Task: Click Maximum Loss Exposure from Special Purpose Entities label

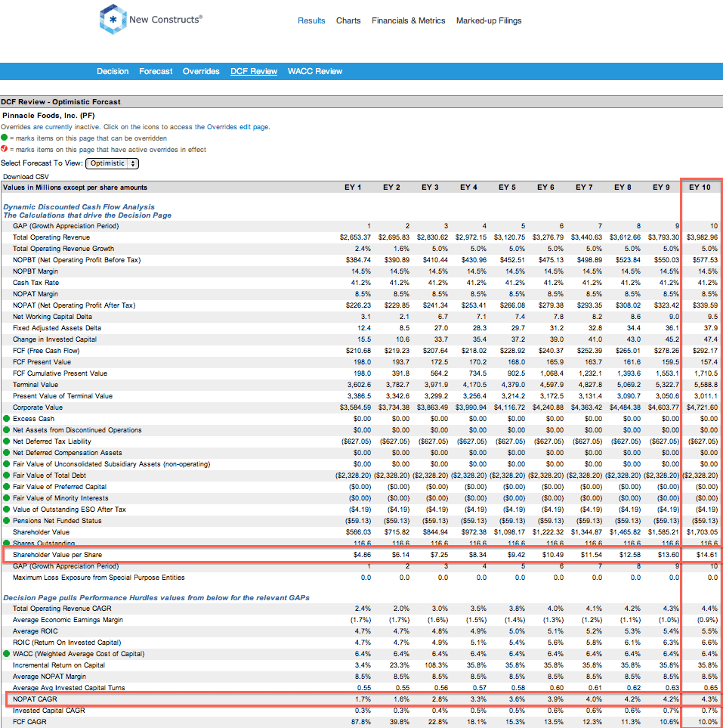Action: coord(99,578)
